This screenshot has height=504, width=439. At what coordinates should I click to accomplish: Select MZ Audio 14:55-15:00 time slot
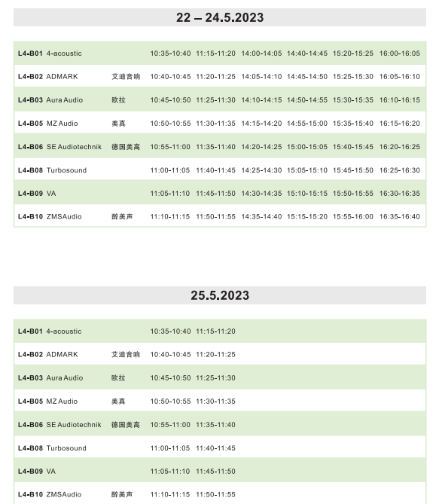pyautogui.click(x=307, y=124)
